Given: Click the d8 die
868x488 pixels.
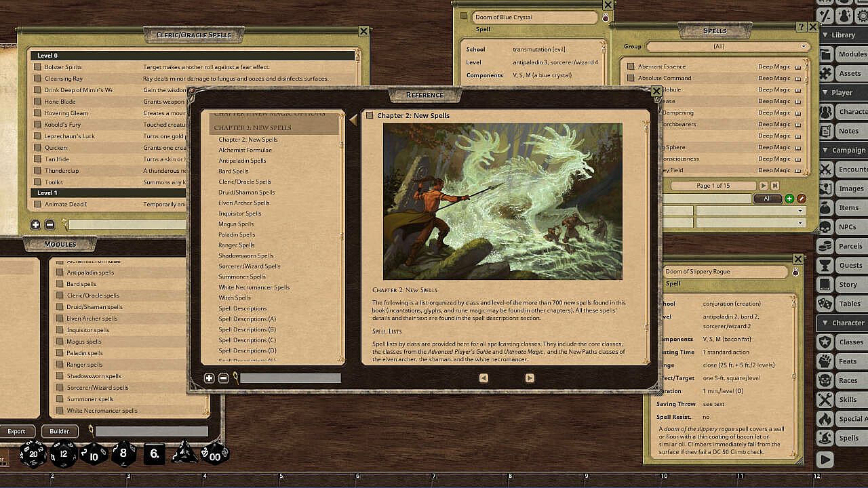Looking at the screenshot, I should point(123,453).
